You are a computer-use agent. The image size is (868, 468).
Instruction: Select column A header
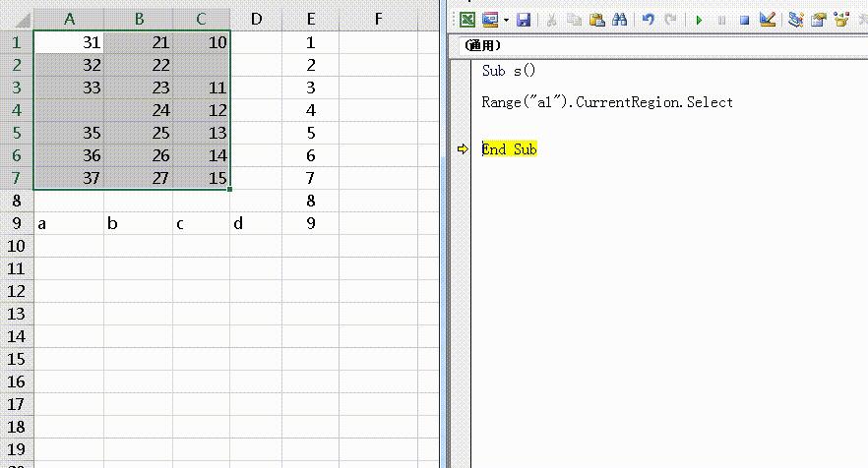pyautogui.click(x=69, y=20)
